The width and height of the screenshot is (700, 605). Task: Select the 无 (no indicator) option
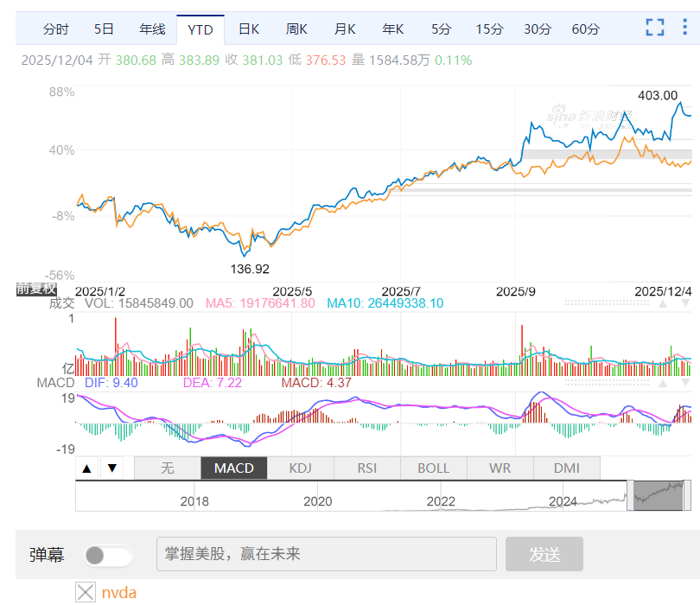coord(168,468)
